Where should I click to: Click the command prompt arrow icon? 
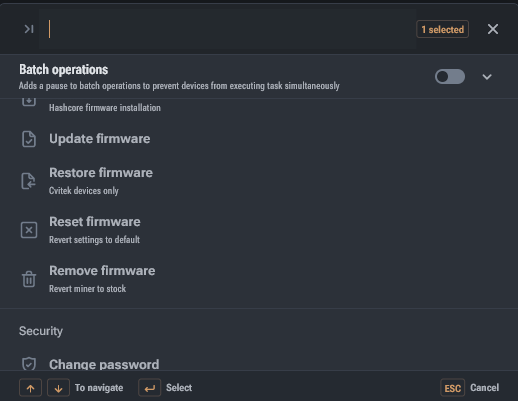(29, 29)
